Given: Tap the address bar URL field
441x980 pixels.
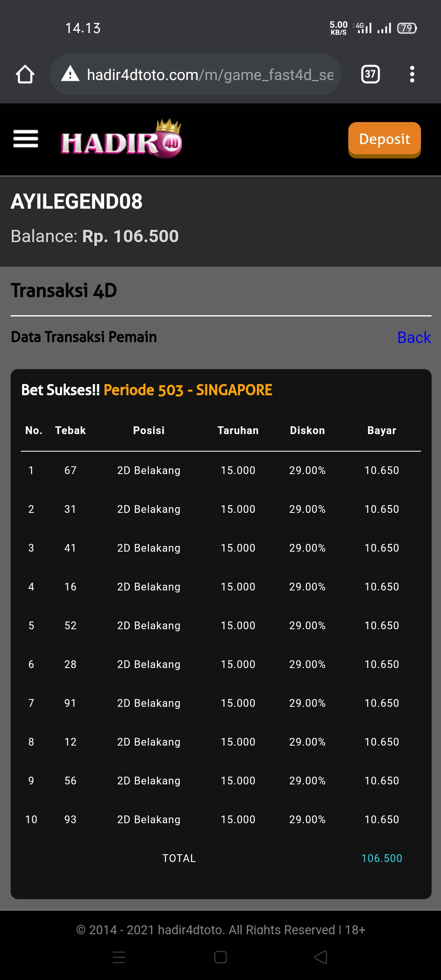Looking at the screenshot, I should pyautogui.click(x=210, y=75).
